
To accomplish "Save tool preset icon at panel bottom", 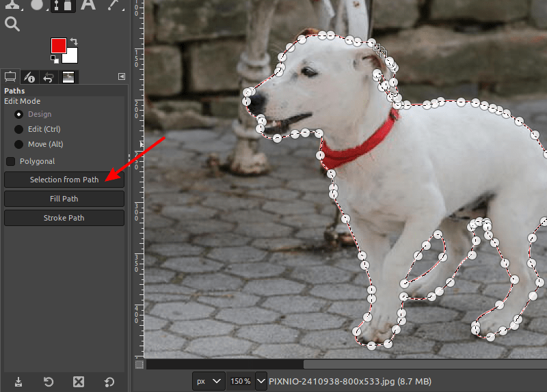I will (18, 382).
